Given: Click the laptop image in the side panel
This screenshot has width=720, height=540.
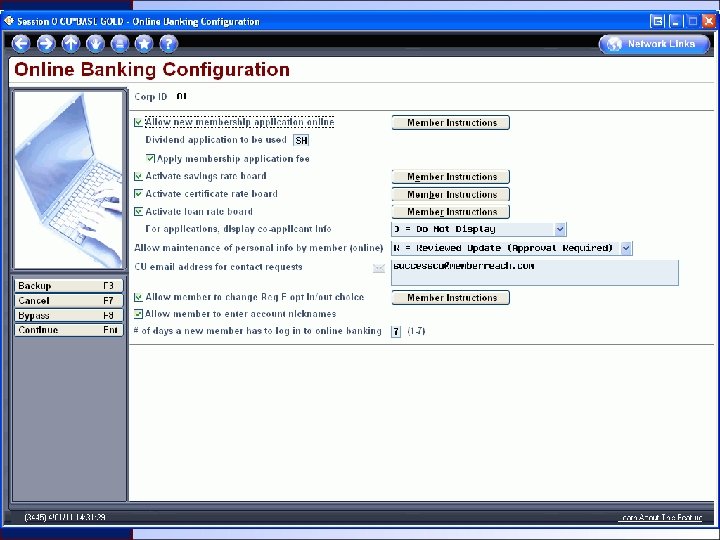Looking at the screenshot, I should point(68,180).
